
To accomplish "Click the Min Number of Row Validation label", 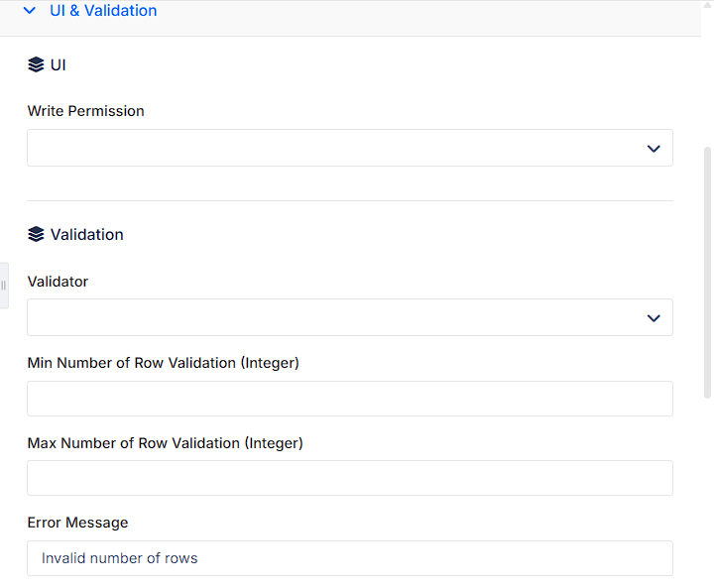I will (x=163, y=363).
